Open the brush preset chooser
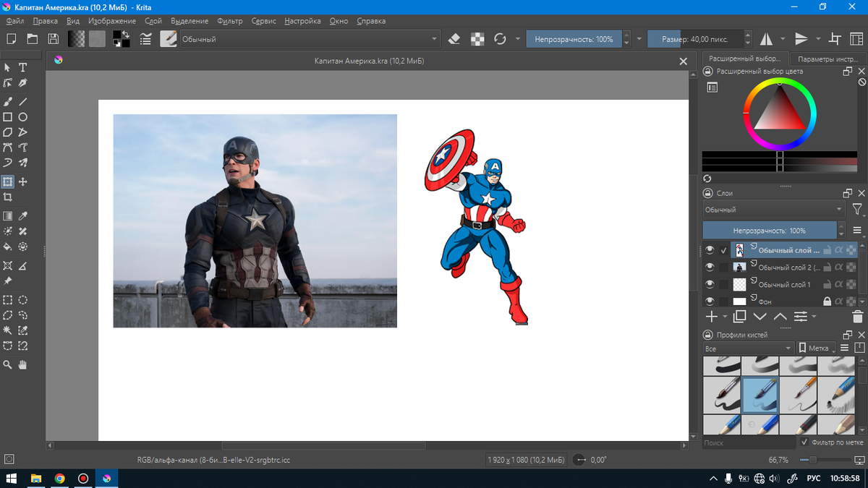The width and height of the screenshot is (868, 488). (169, 39)
